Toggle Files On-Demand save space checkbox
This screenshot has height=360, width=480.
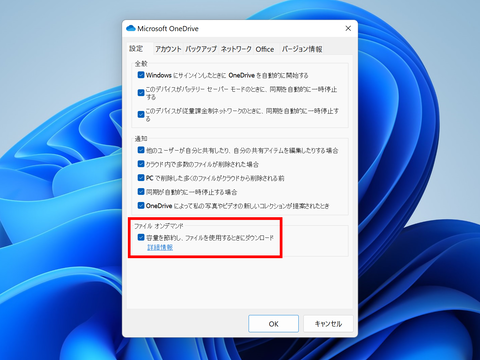pyautogui.click(x=141, y=237)
